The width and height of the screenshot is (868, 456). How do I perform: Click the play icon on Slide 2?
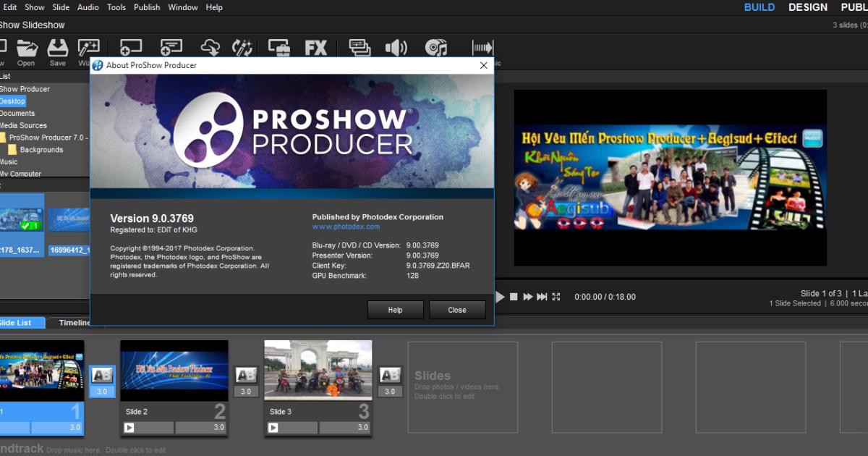[x=129, y=428]
